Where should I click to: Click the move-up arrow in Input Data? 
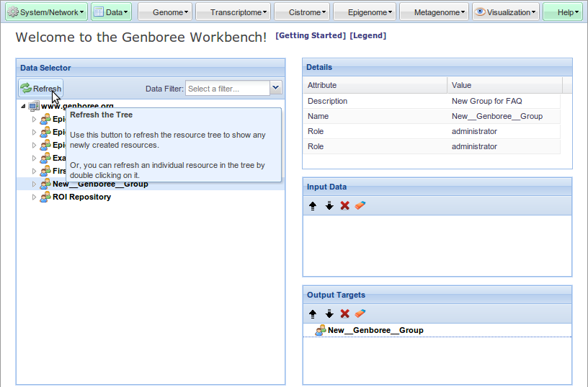[x=313, y=206]
